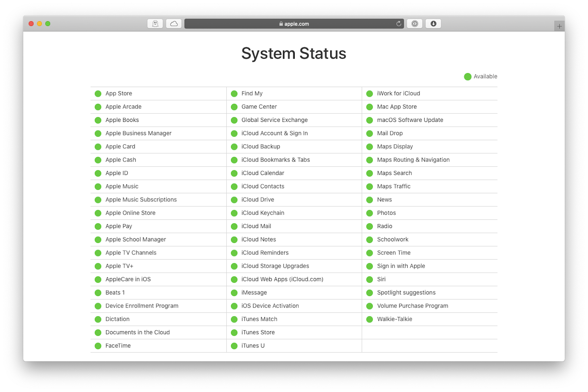This screenshot has height=392, width=588.
Task: Click the Game Center service name
Action: pos(259,107)
